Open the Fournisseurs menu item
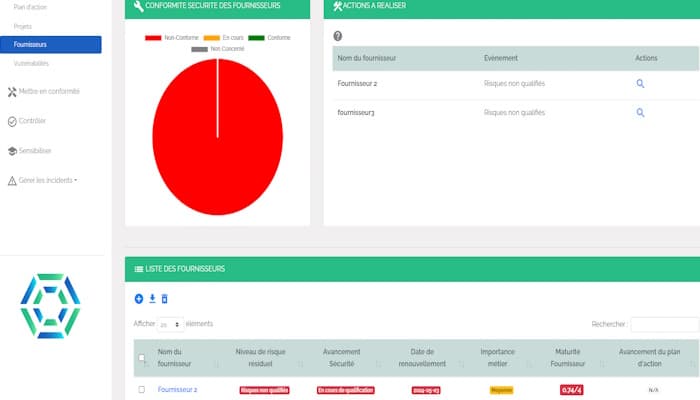The width and height of the screenshot is (700, 400). 50,44
